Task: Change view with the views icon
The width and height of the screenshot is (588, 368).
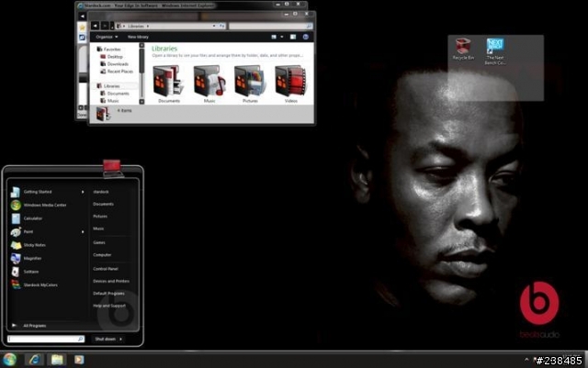Action: point(274,37)
